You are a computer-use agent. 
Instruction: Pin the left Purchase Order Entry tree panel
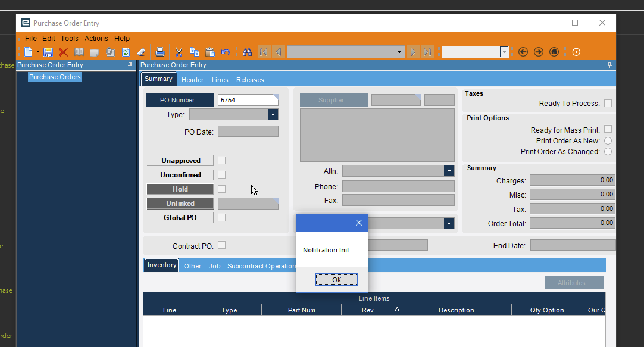coord(130,65)
